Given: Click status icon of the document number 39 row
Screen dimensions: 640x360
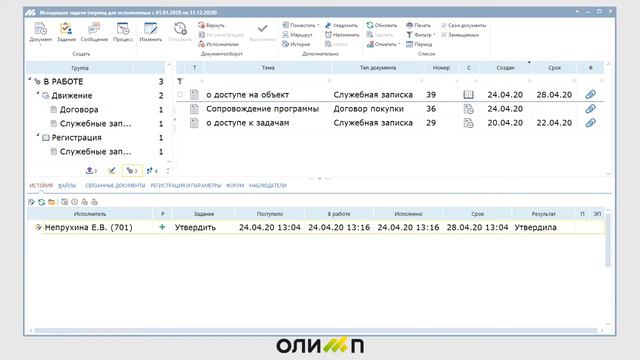Looking at the screenshot, I should click(468, 95).
